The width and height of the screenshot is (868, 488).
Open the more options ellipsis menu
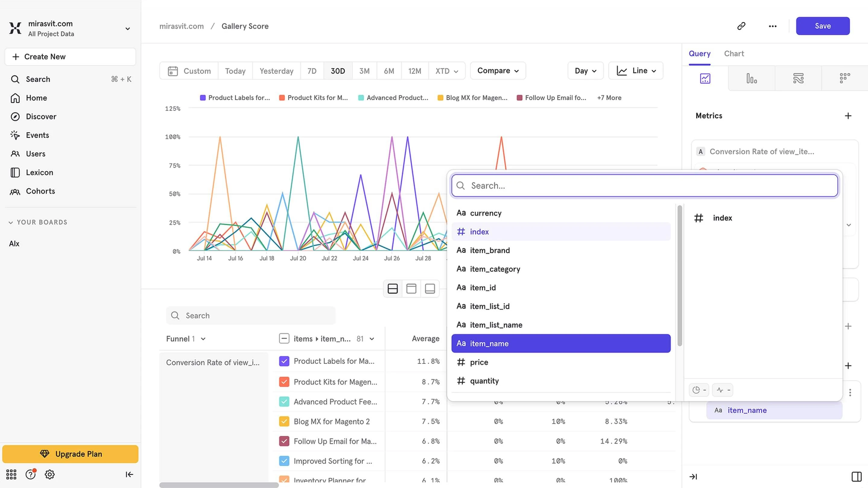[772, 26]
